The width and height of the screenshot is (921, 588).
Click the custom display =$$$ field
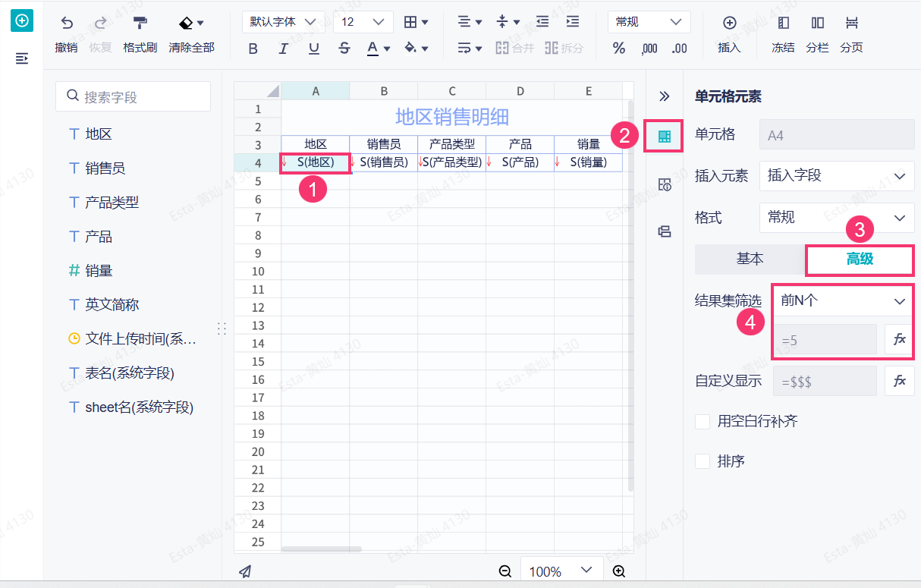point(825,381)
